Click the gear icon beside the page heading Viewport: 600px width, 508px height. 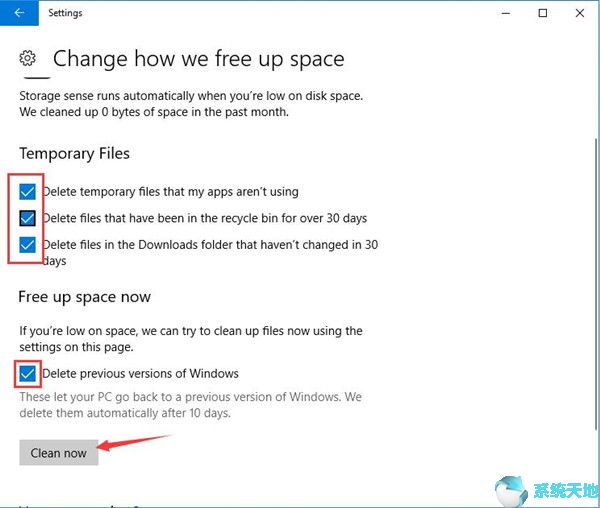(28, 58)
